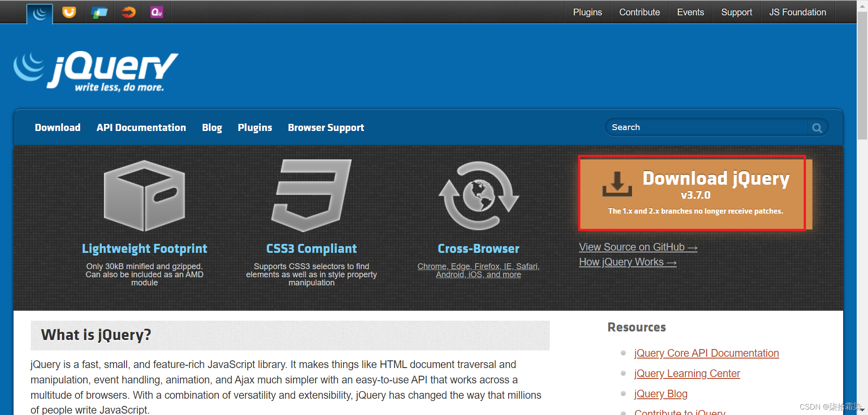Click the CSS3 shield icon
This screenshot has width=868, height=415.
[x=311, y=196]
